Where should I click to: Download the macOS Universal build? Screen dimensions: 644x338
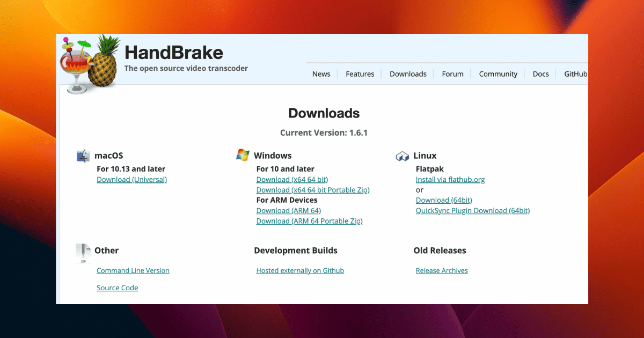coord(131,180)
